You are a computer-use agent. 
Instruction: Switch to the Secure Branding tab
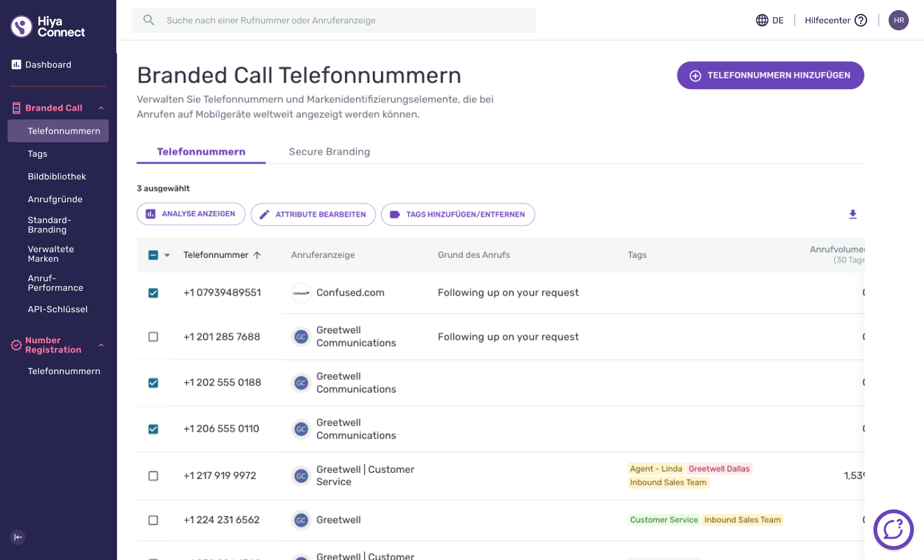[329, 152]
